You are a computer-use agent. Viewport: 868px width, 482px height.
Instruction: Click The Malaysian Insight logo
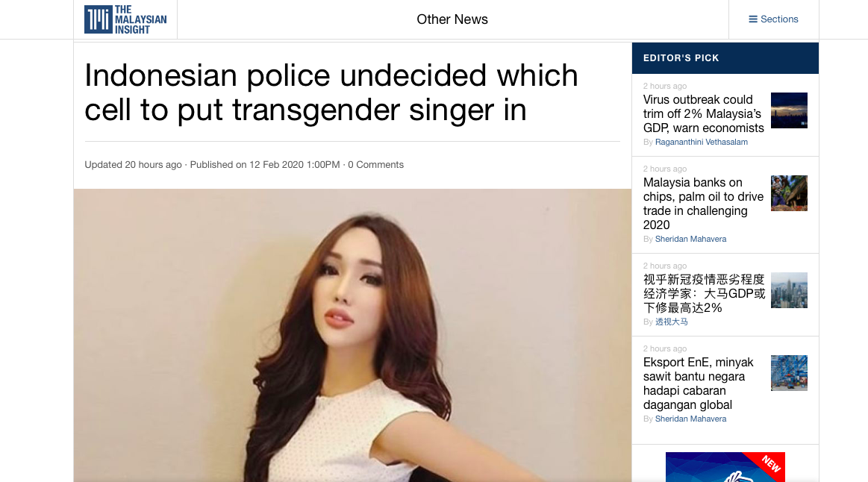[125, 19]
